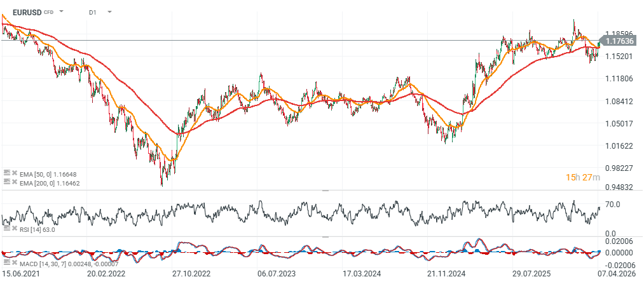The image size is (644, 284).
Task: Click the 27.10.2022 date on time axis
Action: click(x=191, y=274)
